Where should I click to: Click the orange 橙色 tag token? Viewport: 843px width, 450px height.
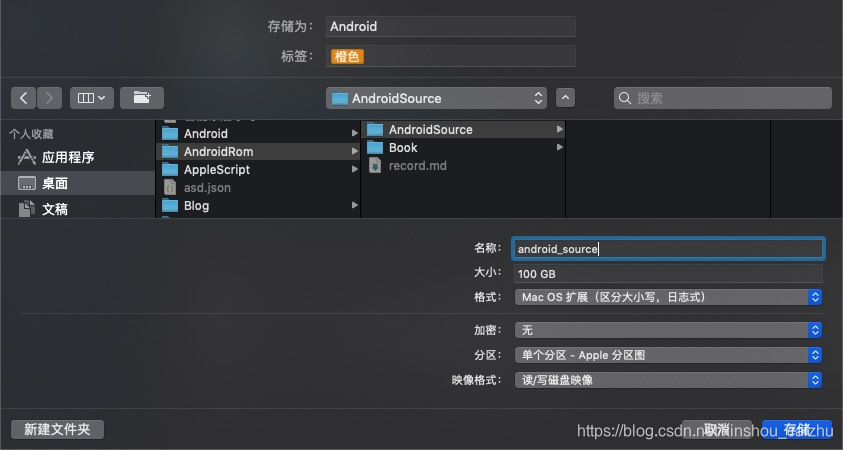(347, 56)
